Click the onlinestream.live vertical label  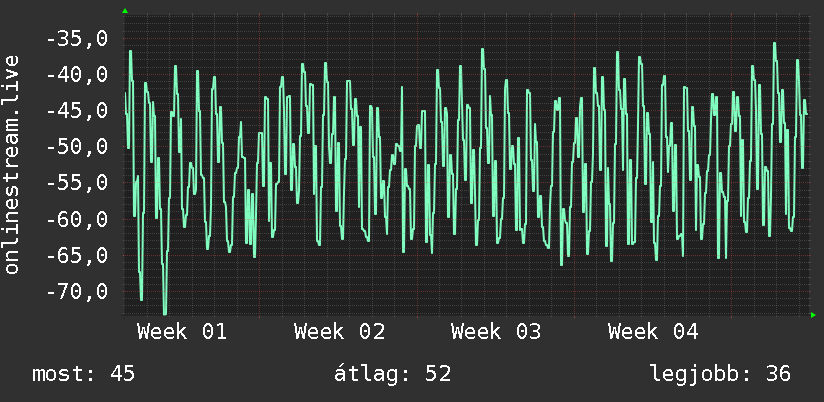[x=11, y=164]
